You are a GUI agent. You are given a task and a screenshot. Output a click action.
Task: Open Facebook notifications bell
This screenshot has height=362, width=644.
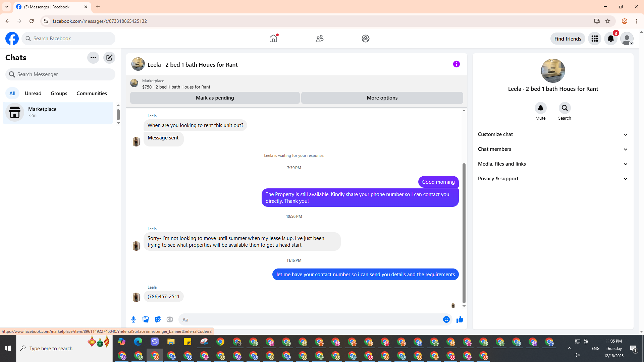point(610,39)
